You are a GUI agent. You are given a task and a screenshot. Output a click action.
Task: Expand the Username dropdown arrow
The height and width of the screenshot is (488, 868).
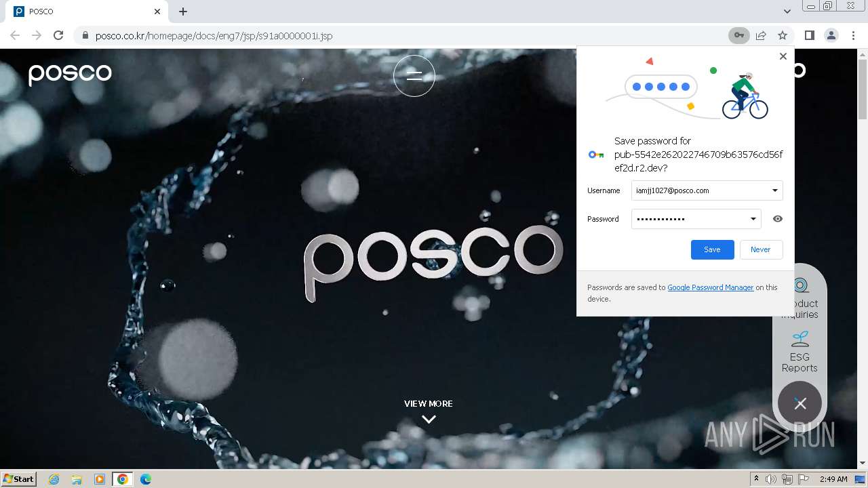(x=774, y=190)
